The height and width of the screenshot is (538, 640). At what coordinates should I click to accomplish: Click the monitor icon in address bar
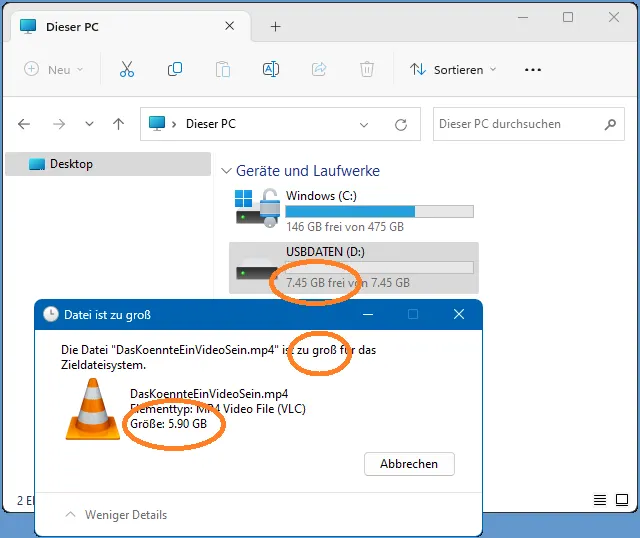[157, 123]
